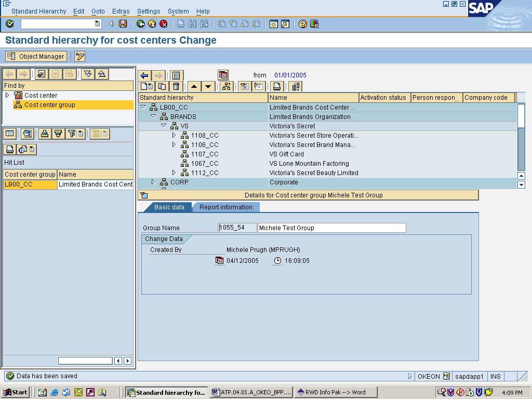Open help via the yellow question mark icon

pyautogui.click(x=303, y=24)
